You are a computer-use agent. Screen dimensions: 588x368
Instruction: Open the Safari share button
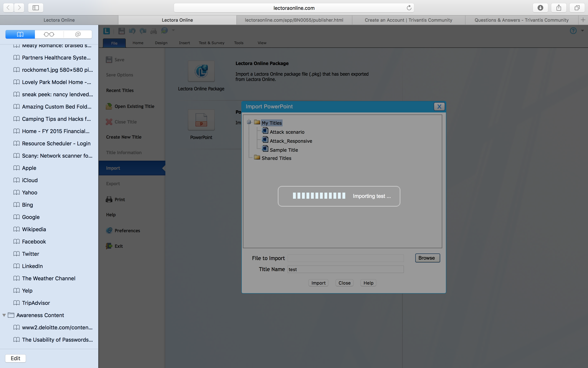(559, 8)
